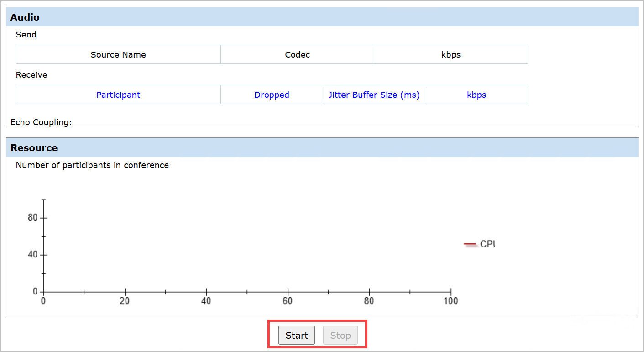
Task: Click the kbps header in Send table
Action: point(450,55)
